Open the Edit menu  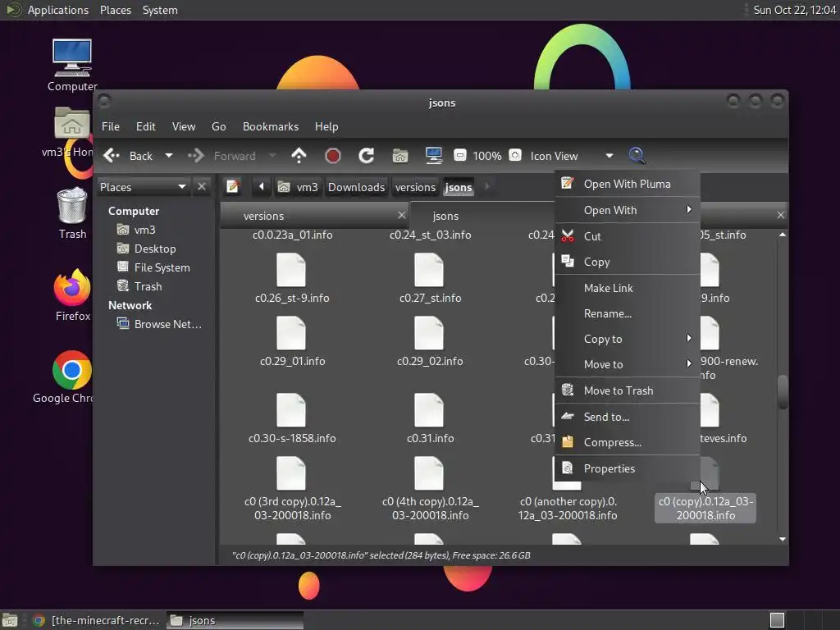pos(146,126)
